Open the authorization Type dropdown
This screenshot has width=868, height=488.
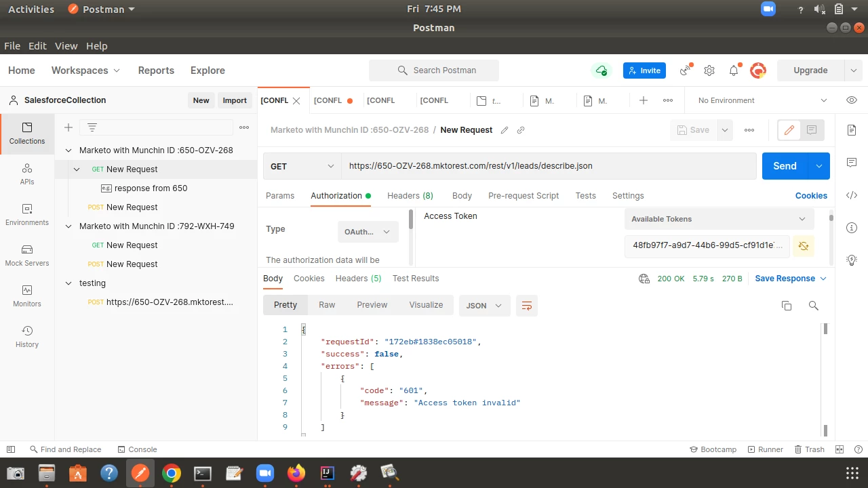coord(368,232)
